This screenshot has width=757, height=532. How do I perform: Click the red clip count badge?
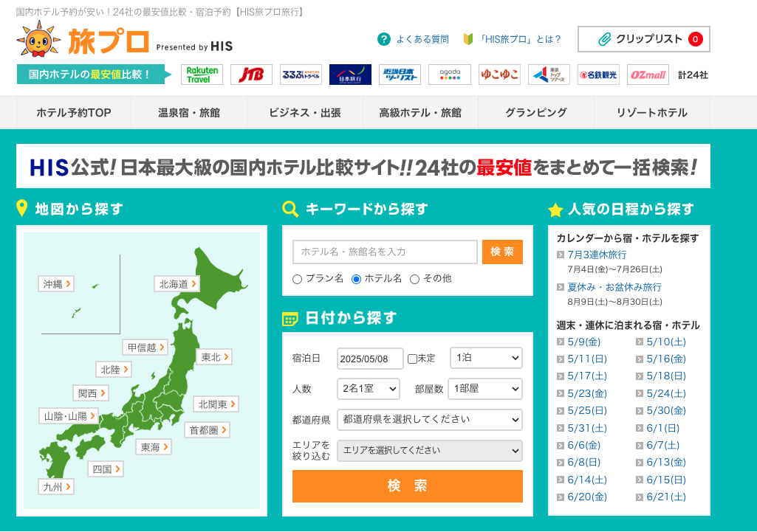click(695, 39)
